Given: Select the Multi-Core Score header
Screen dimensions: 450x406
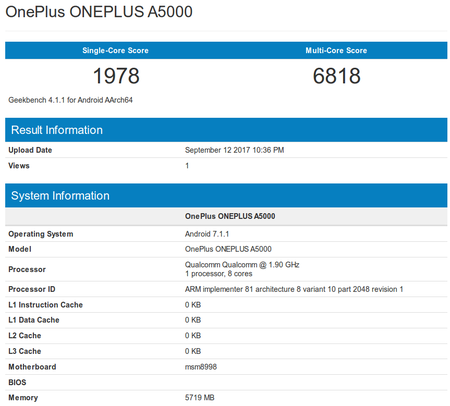Looking at the screenshot, I should point(336,50).
